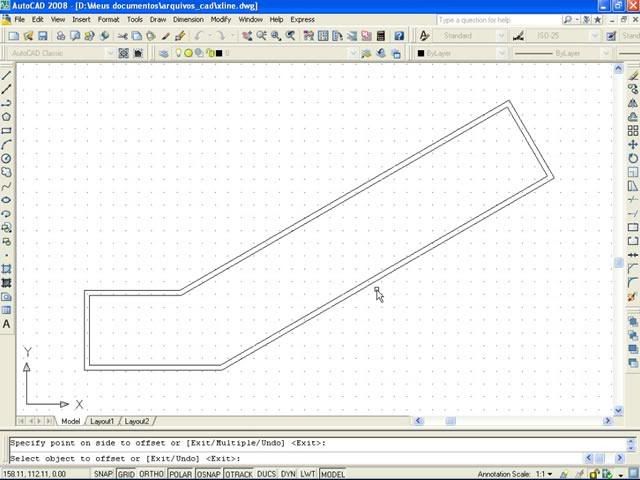This screenshot has height=480, width=640.
Task: Click the Cut scissors icon
Action: click(122, 36)
